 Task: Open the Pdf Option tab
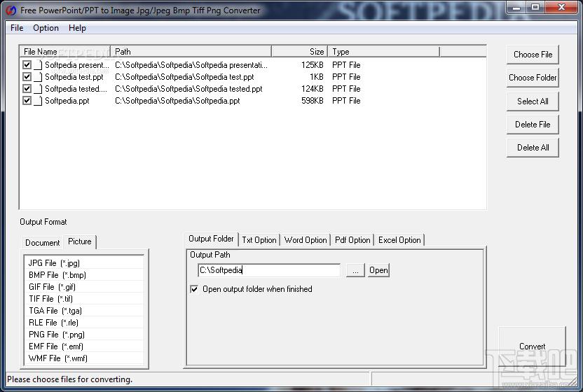(352, 240)
